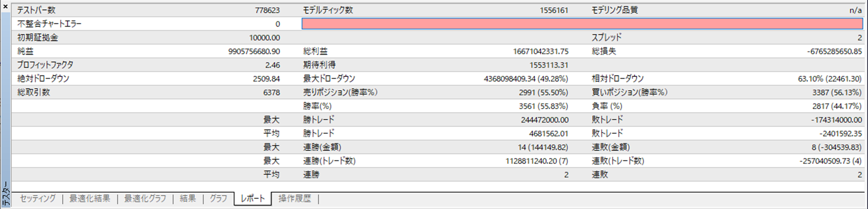
Task: Open the 最適化結果 tab
Action: pyautogui.click(x=90, y=198)
